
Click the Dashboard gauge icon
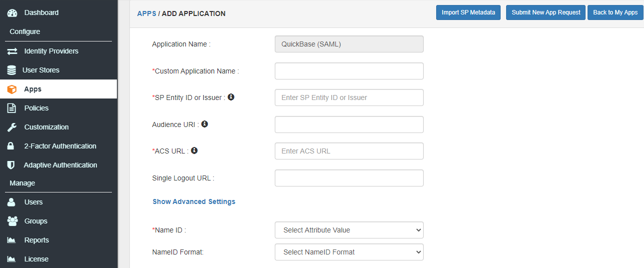pos(12,12)
